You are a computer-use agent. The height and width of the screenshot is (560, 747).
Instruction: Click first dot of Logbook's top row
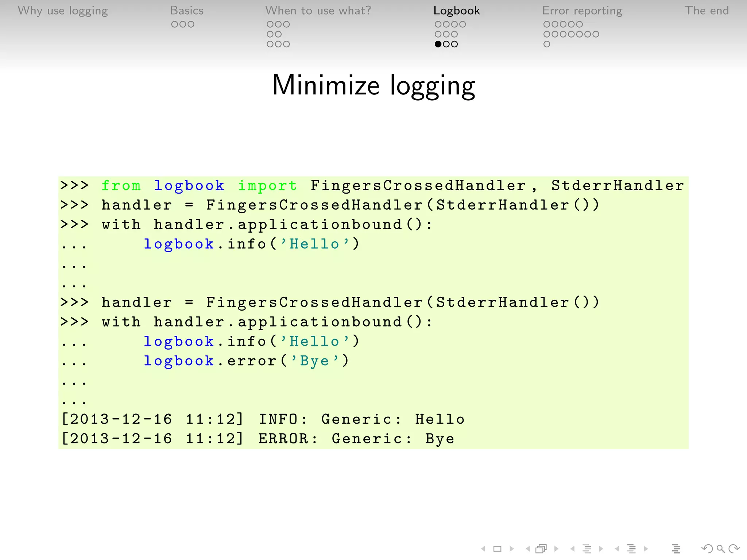coord(438,24)
